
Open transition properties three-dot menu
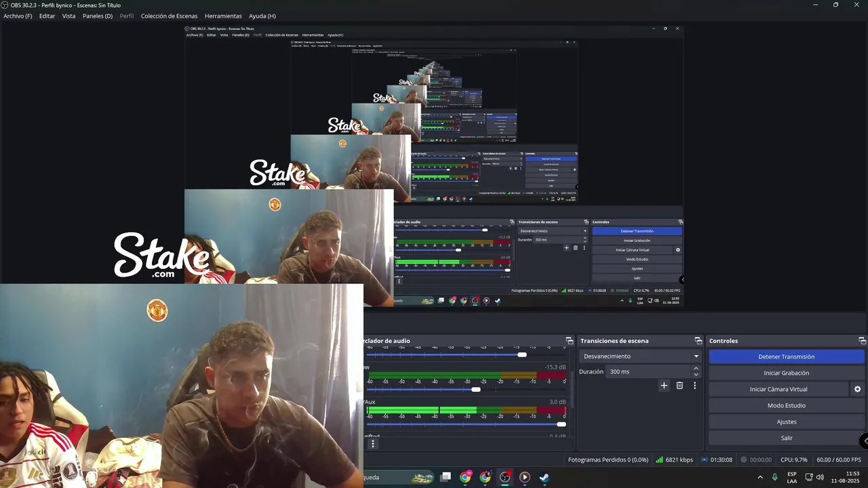(x=694, y=386)
